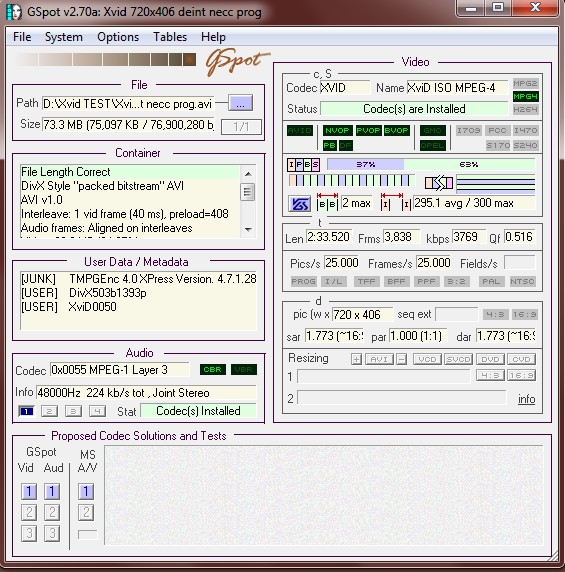Click the NTSC indicator
Image resolution: width=565 pixels, height=572 pixels.
point(522,281)
